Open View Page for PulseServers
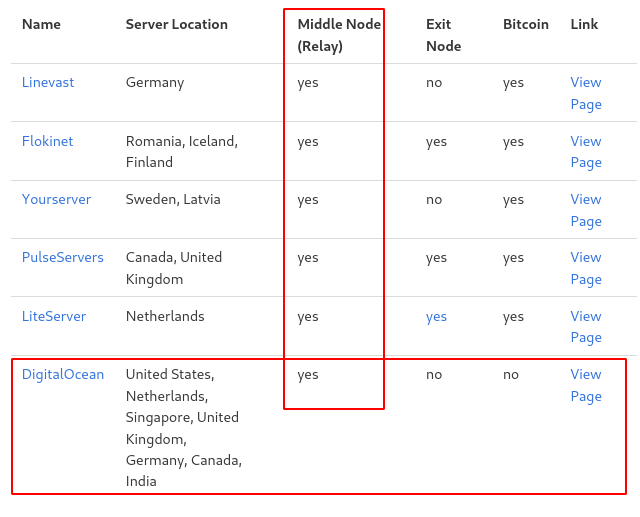 click(585, 268)
